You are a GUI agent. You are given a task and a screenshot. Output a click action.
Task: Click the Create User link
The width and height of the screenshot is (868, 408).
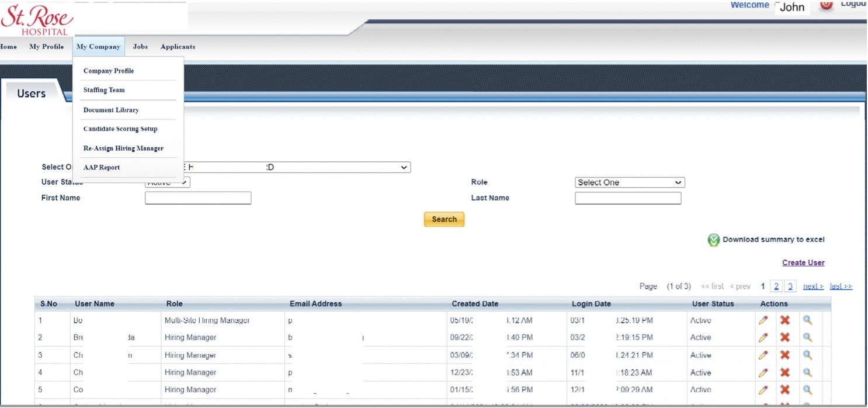click(x=803, y=262)
